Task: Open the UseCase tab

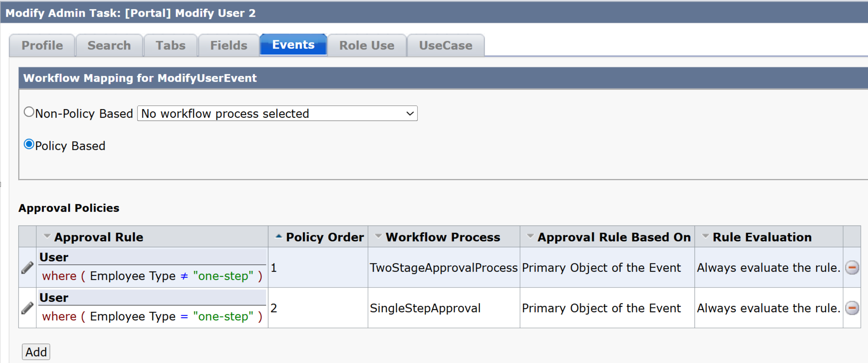Action: pos(445,45)
